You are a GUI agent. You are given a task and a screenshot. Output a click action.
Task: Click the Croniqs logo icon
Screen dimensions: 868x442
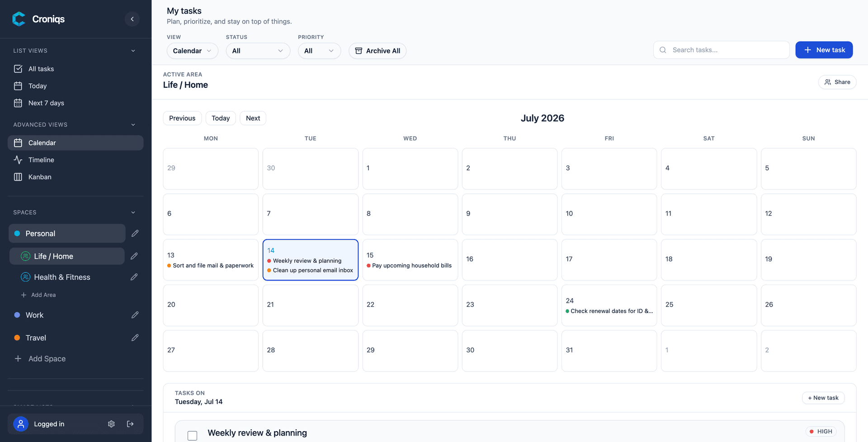pos(19,19)
